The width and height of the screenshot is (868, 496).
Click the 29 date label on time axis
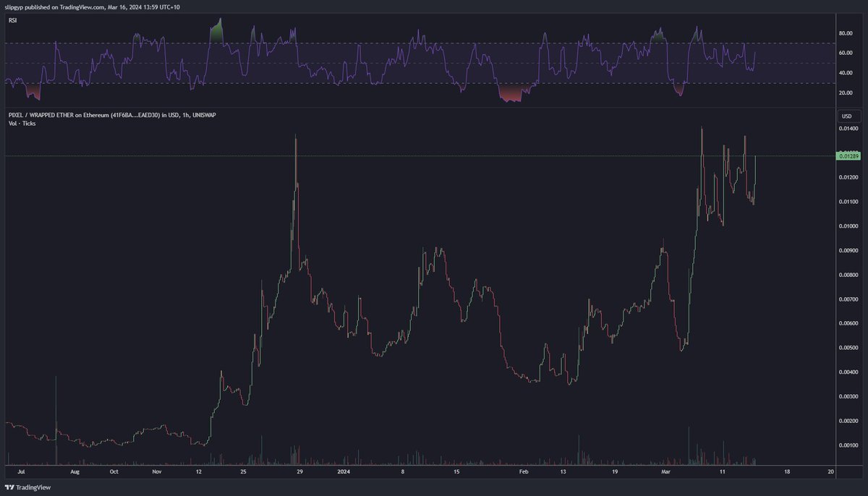(299, 471)
